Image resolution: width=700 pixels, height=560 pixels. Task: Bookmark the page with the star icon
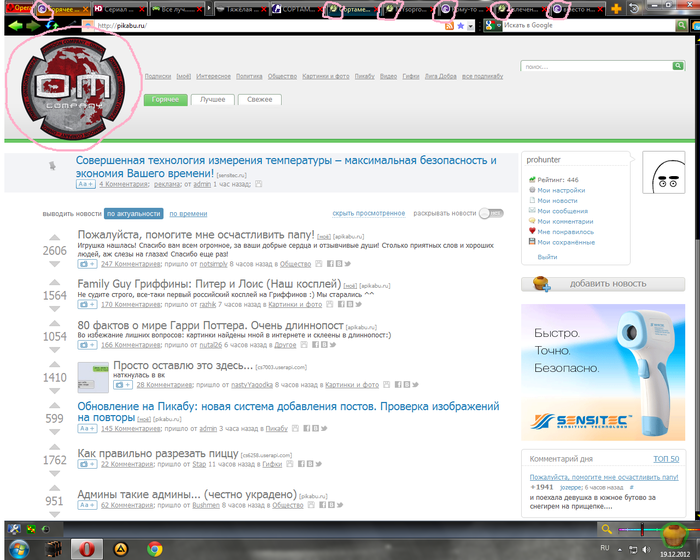click(461, 26)
